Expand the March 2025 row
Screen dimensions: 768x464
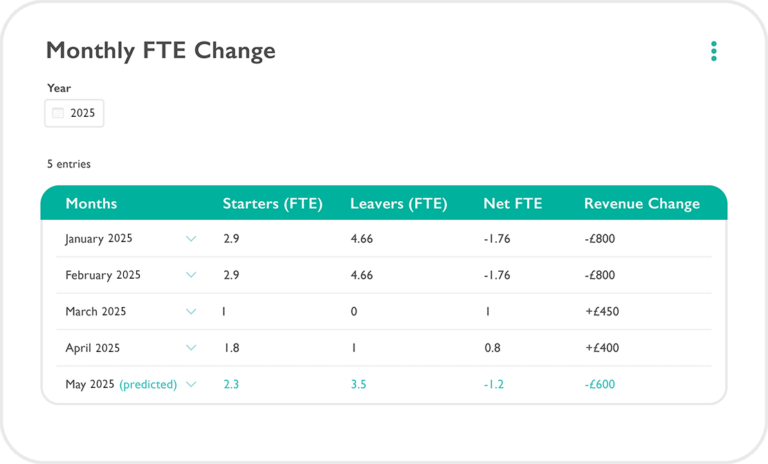click(x=191, y=311)
